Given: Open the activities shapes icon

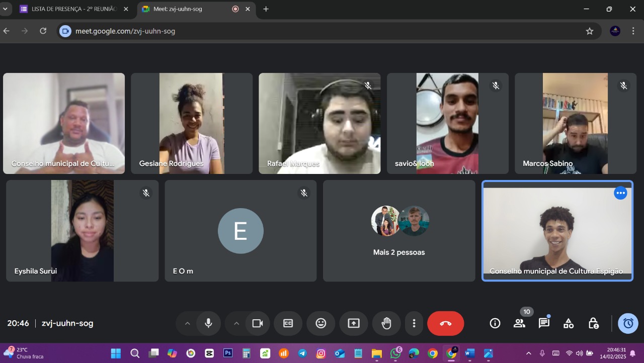Looking at the screenshot, I should pyautogui.click(x=569, y=323).
